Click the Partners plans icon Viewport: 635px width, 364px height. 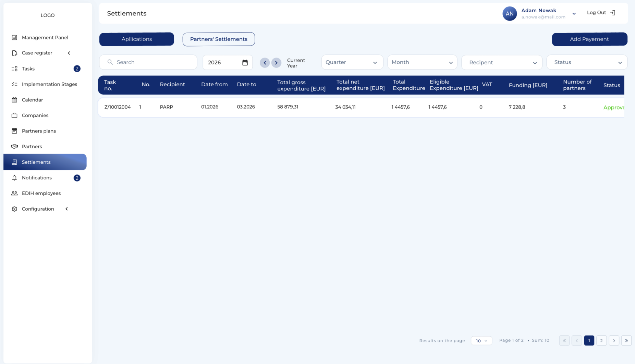(x=14, y=131)
